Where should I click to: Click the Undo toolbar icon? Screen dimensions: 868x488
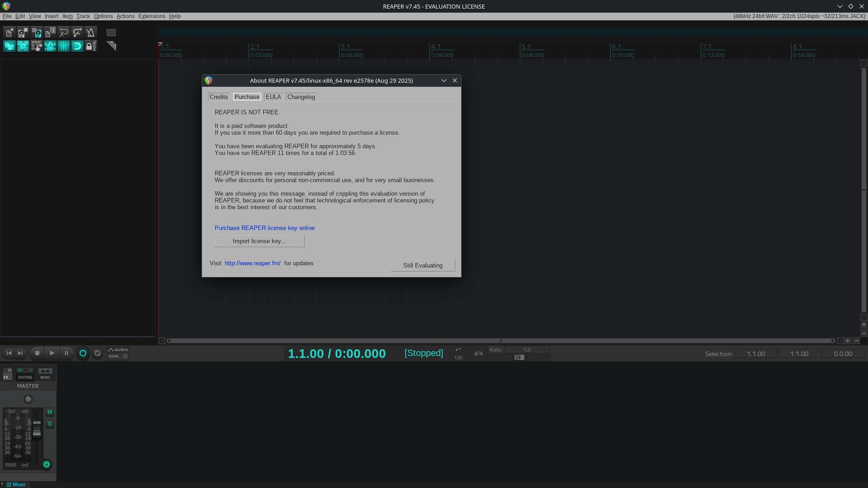[64, 33]
